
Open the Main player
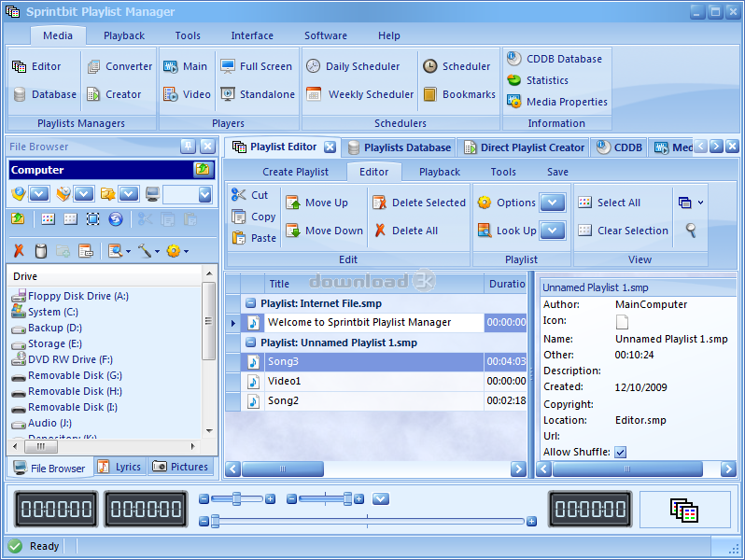(185, 66)
